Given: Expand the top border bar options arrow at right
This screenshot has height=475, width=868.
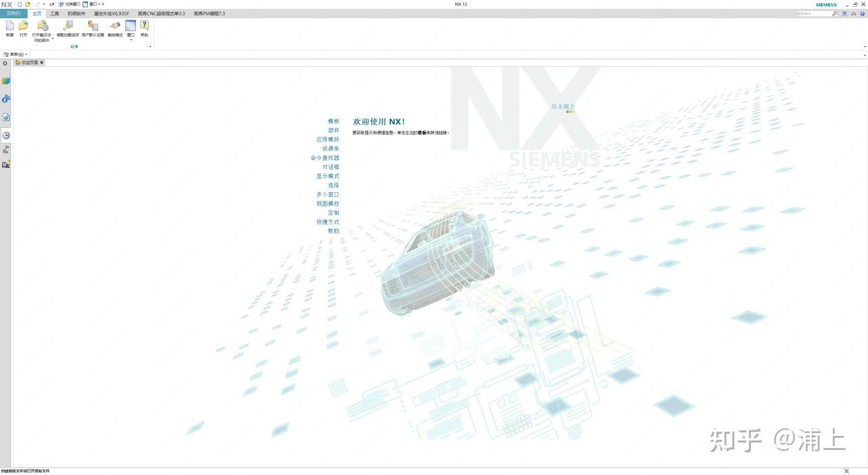Looking at the screenshot, I should (x=865, y=54).
